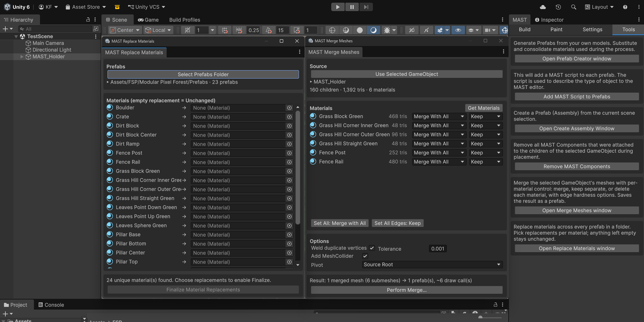Select shaded wireframe draw mode icon
This screenshot has width=644, height=322.
[x=346, y=30]
